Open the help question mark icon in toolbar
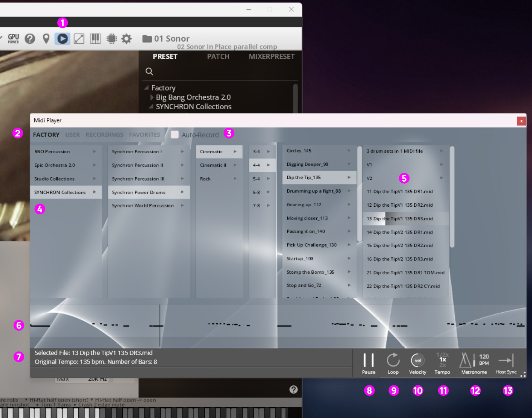Image resolution: width=532 pixels, height=418 pixels. click(30, 39)
